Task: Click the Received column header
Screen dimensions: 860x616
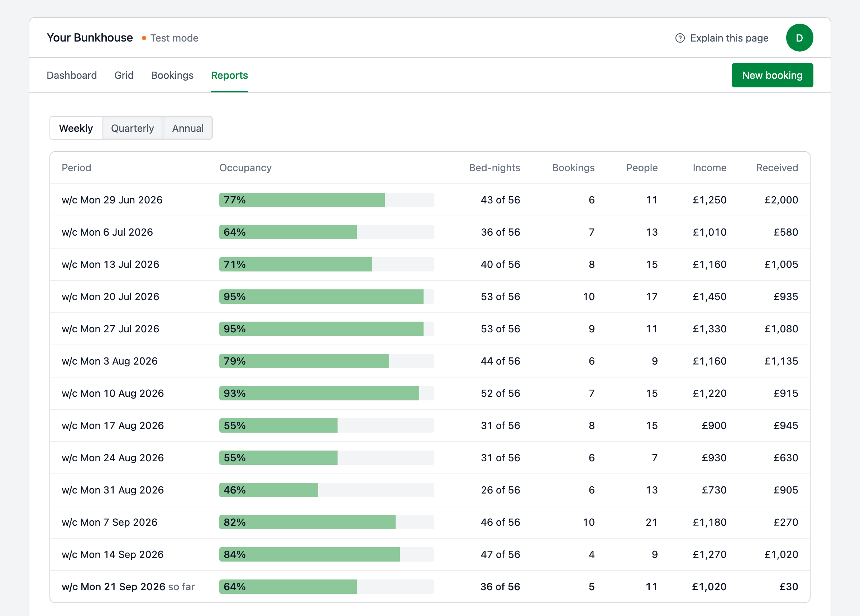Action: point(777,168)
